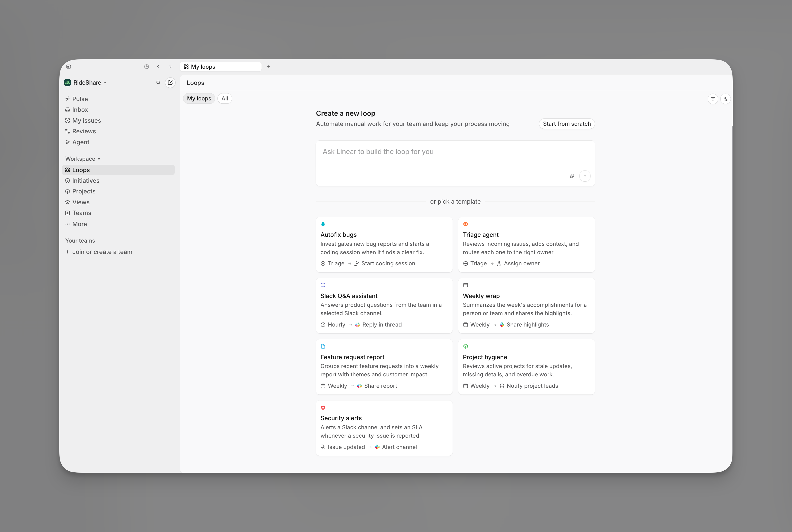Click the Start from scratch button
The height and width of the screenshot is (532, 792).
(567, 124)
